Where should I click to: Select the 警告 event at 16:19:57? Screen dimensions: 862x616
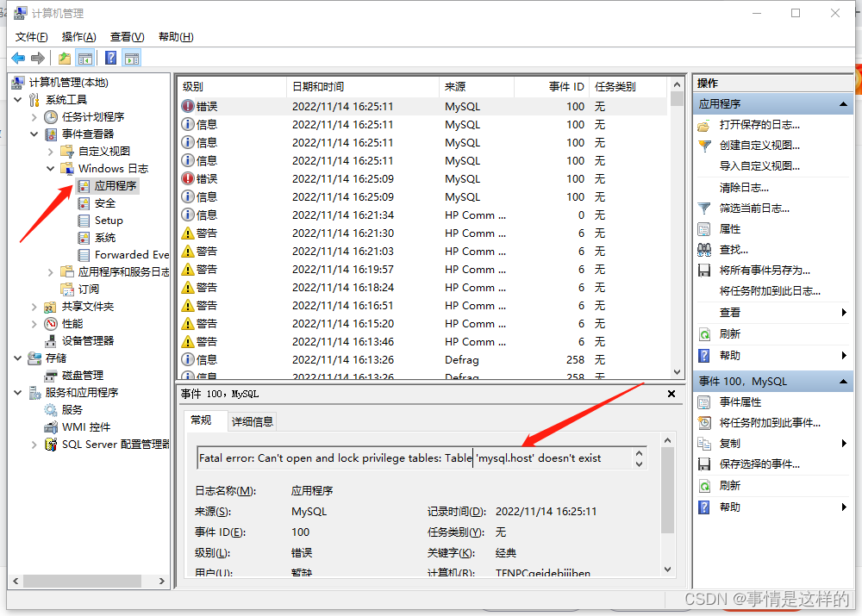(x=422, y=270)
